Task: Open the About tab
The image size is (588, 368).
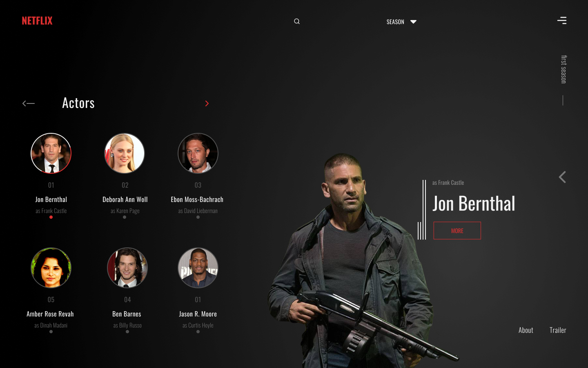Action: tap(526, 330)
